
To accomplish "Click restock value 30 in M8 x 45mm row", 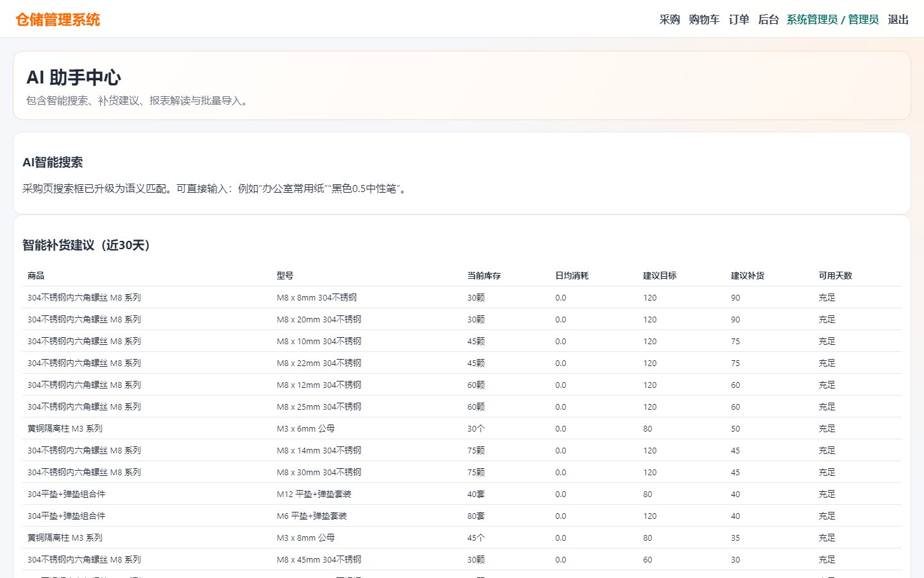I will coord(735,559).
